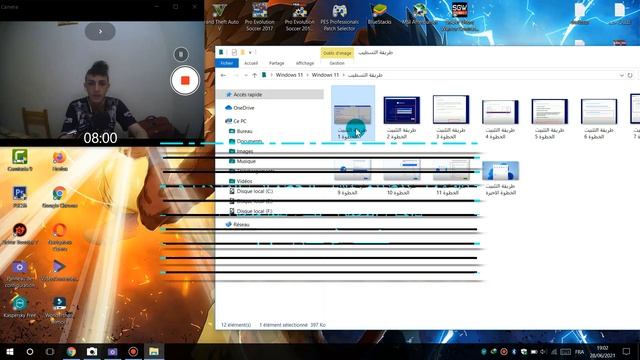Open Images folder in navigation pane
The image size is (640, 360).
(x=245, y=151)
